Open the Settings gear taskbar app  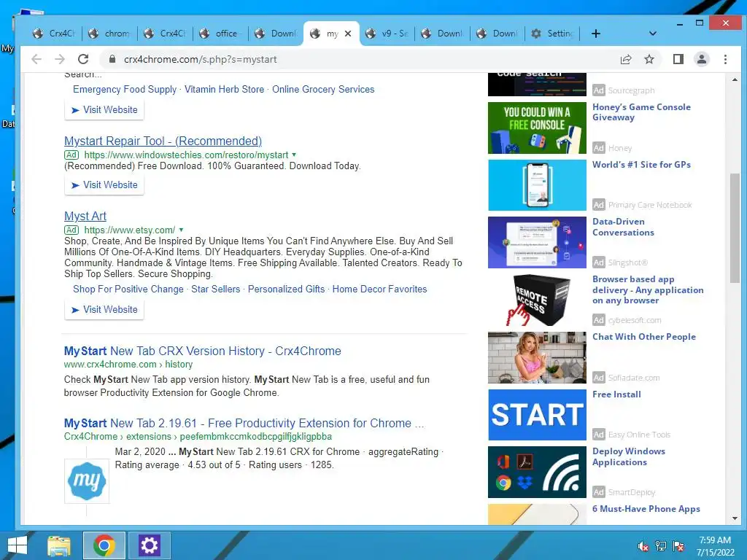(x=149, y=545)
